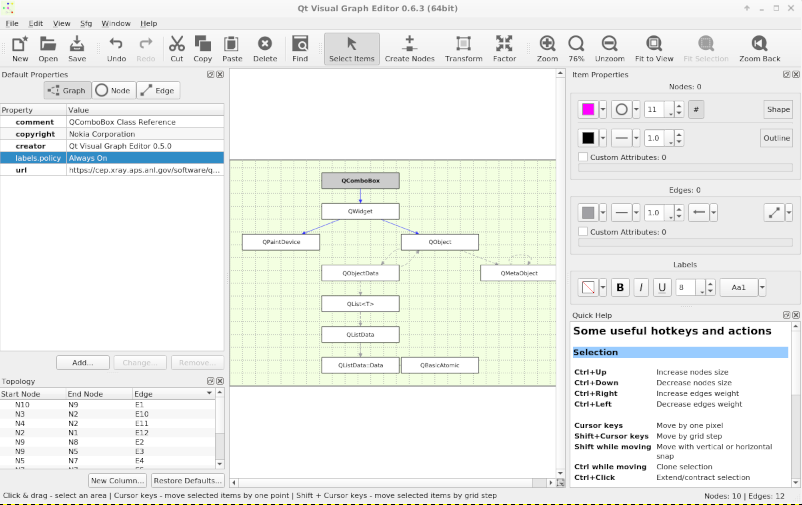Copy the selected items
The height and width of the screenshot is (505, 802).
(x=203, y=49)
